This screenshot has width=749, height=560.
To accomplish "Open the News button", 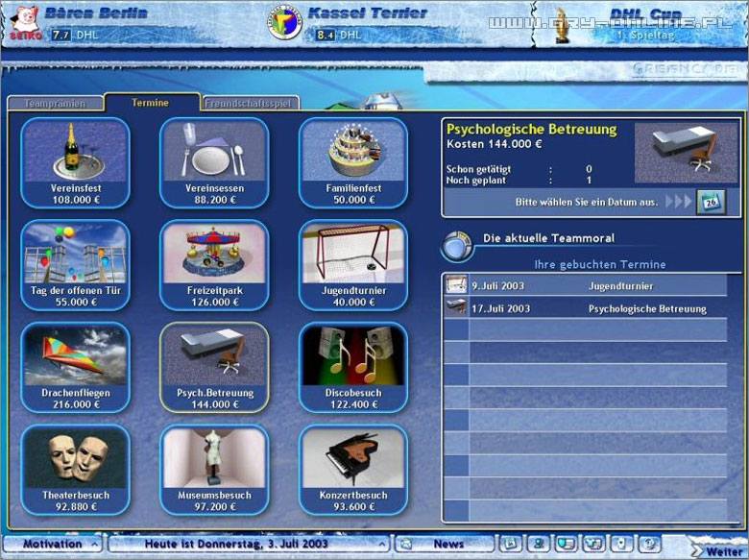I will coord(444,544).
